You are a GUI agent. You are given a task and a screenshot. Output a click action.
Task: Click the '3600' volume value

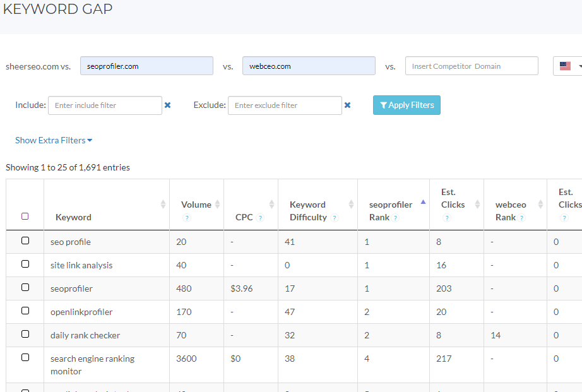pyautogui.click(x=186, y=359)
